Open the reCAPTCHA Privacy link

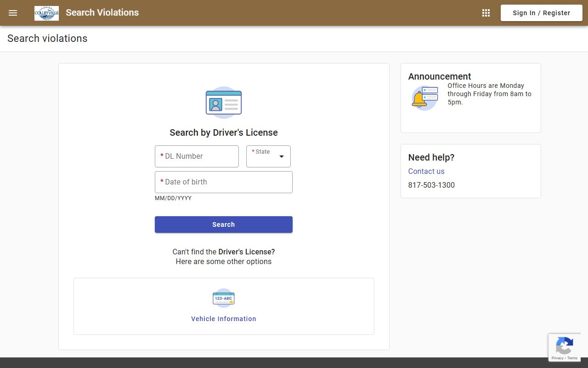pos(557,358)
